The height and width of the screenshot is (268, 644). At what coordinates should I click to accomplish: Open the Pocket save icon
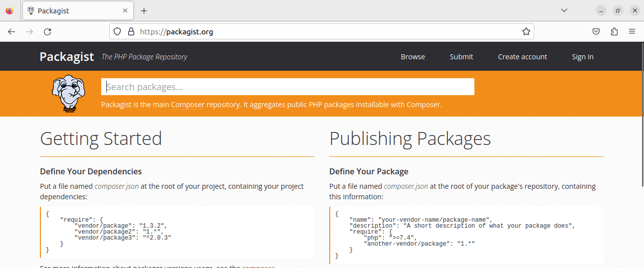point(596,32)
